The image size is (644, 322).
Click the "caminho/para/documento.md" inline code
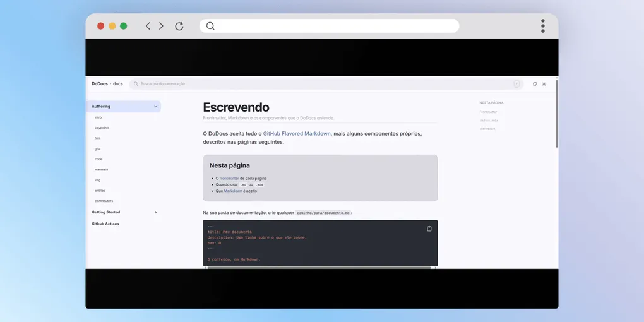[x=324, y=213]
